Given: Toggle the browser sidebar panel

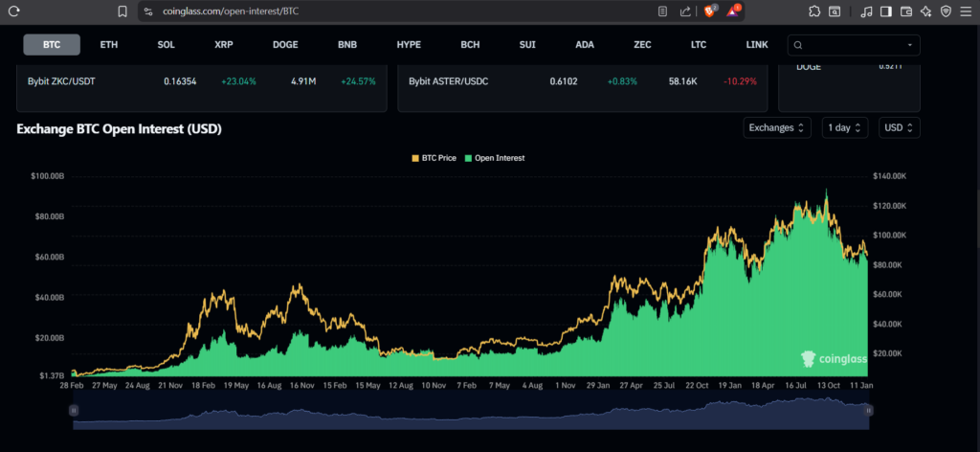Looking at the screenshot, I should tap(885, 11).
